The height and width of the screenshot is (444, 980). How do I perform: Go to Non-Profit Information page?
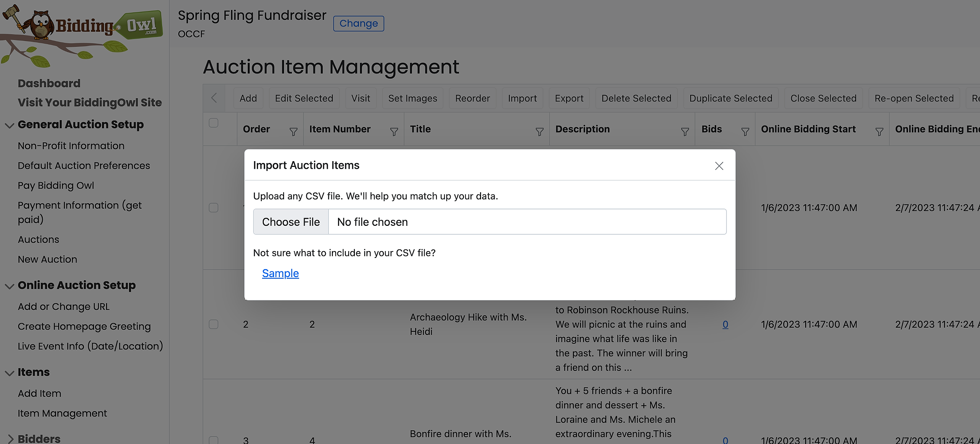(x=71, y=146)
